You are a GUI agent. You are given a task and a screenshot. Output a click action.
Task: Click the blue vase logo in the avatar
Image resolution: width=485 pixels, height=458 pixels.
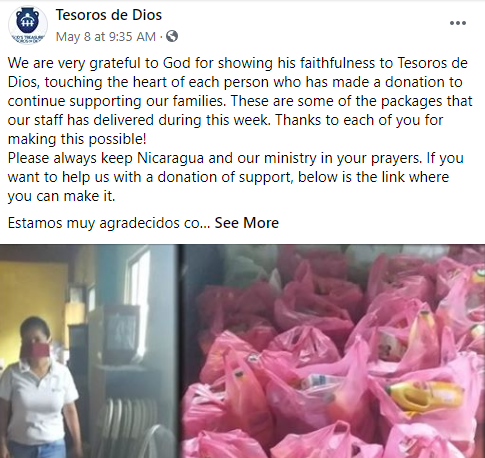28,21
